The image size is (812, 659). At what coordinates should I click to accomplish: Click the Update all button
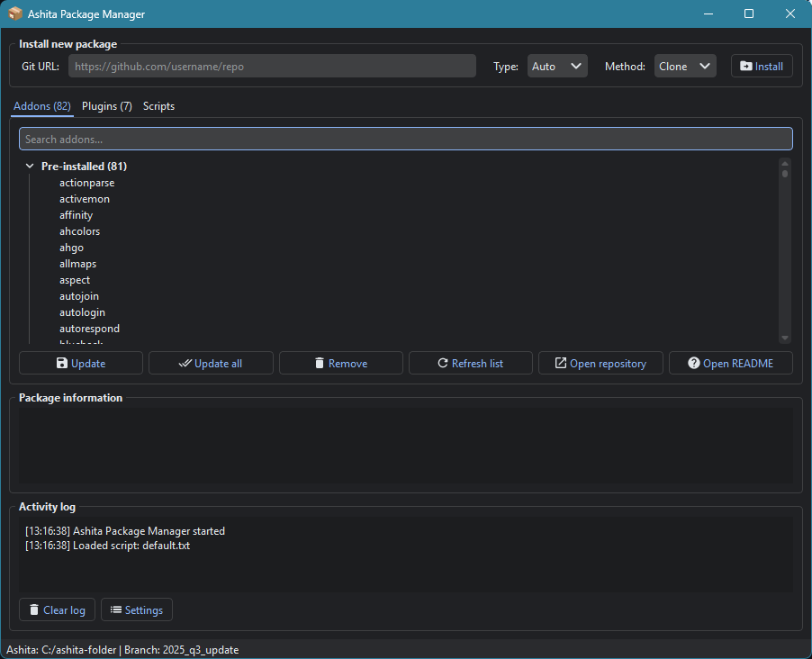(211, 363)
